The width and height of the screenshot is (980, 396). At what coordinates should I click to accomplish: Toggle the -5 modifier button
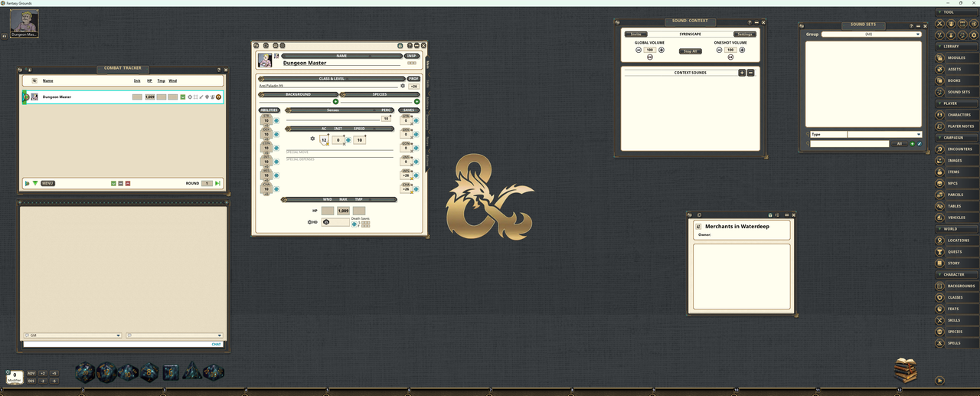[x=54, y=381]
